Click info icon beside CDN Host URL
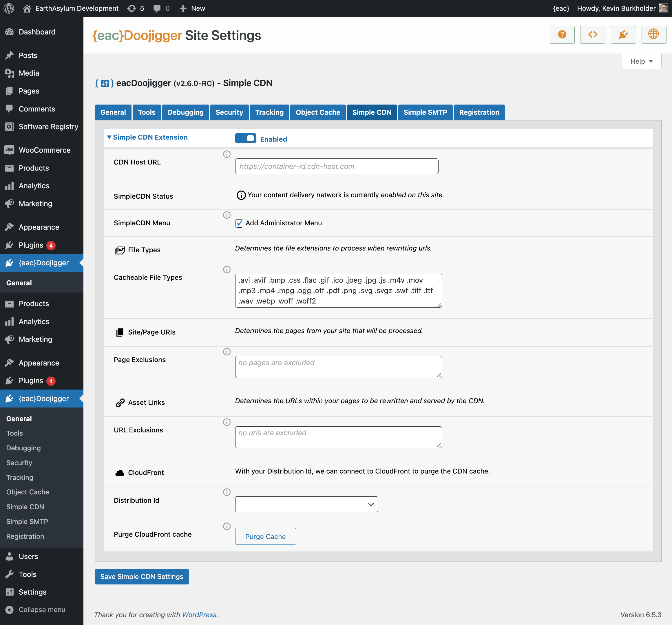 (x=227, y=154)
